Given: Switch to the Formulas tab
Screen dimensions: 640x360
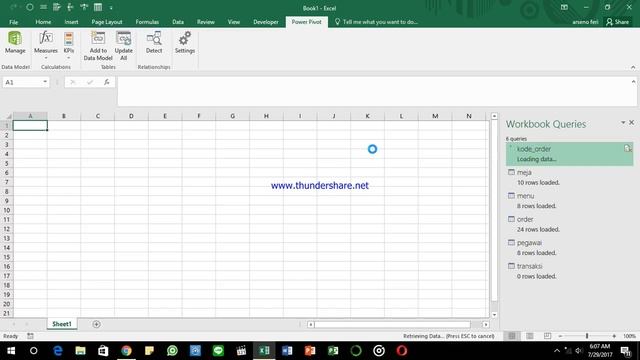Looking at the screenshot, I should (x=147, y=22).
